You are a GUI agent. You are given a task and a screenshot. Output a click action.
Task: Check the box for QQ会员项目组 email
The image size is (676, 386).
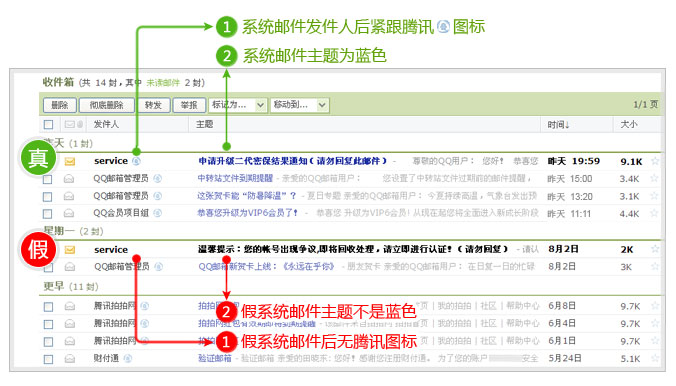(x=48, y=214)
